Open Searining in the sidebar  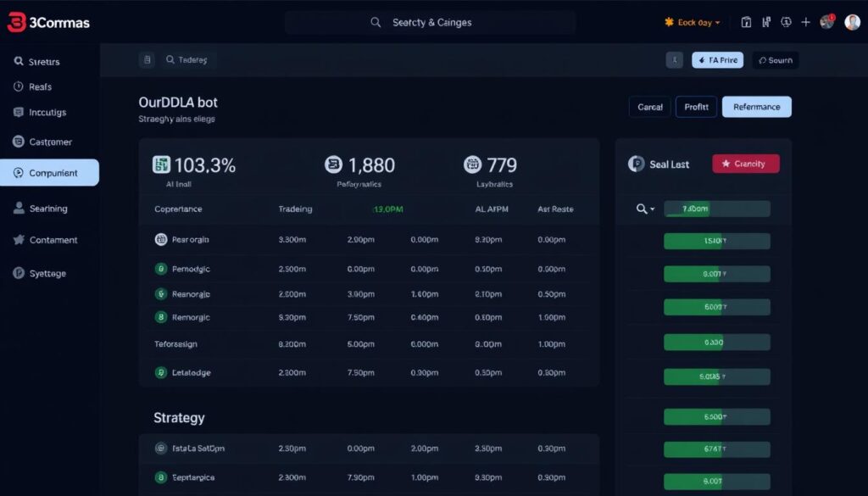[41, 208]
